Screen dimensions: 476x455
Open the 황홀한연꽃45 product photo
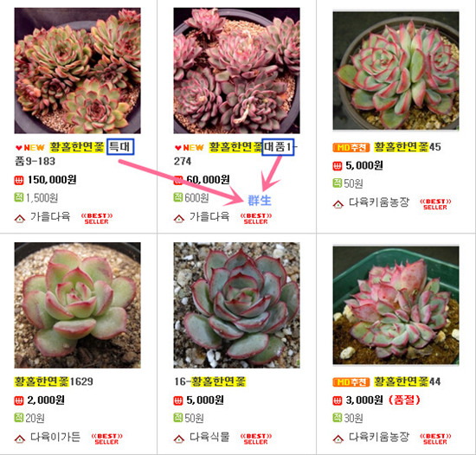(396, 71)
